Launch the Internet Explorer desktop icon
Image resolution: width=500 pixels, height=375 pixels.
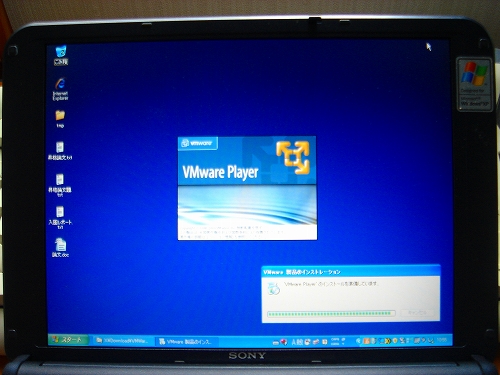point(60,89)
